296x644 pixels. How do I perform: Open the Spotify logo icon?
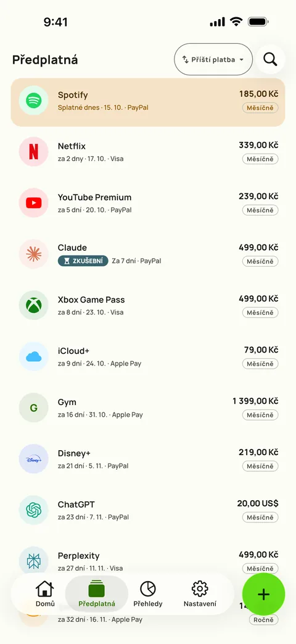[x=34, y=101]
